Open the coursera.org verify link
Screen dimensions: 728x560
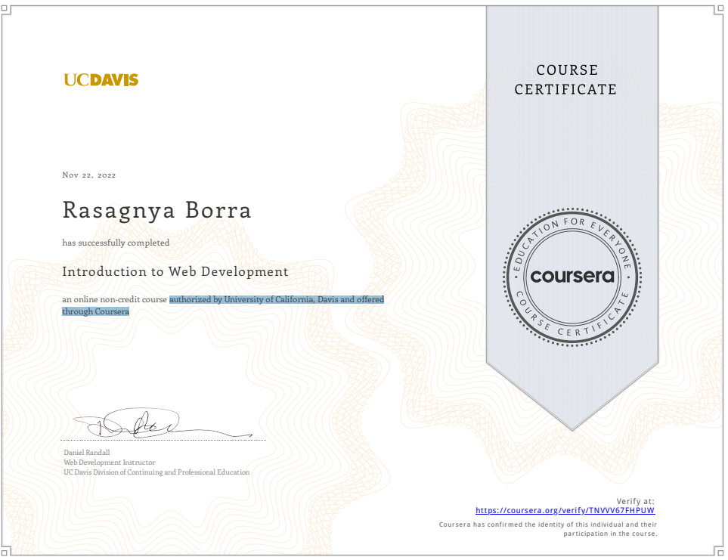point(565,510)
